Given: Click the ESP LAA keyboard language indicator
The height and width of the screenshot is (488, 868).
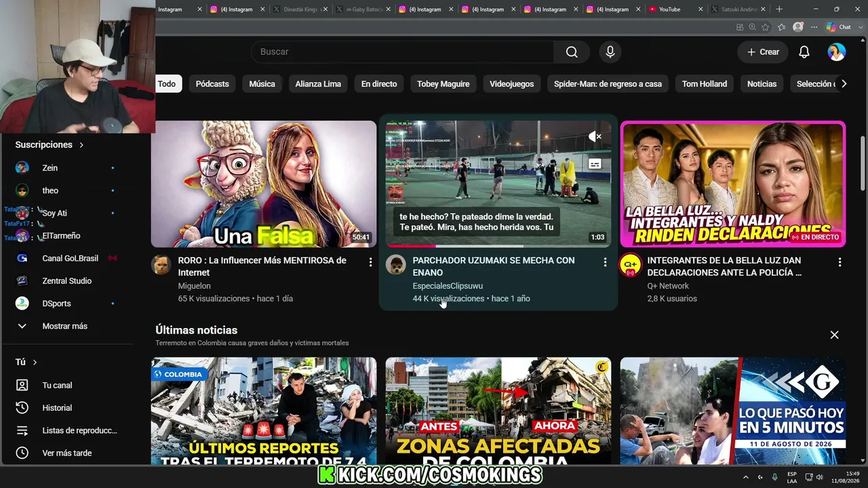Looking at the screenshot, I should point(792,477).
